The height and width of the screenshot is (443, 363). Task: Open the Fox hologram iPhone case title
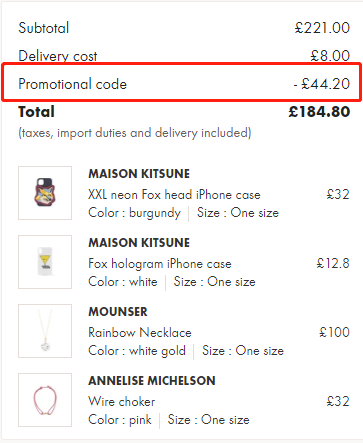click(x=160, y=264)
